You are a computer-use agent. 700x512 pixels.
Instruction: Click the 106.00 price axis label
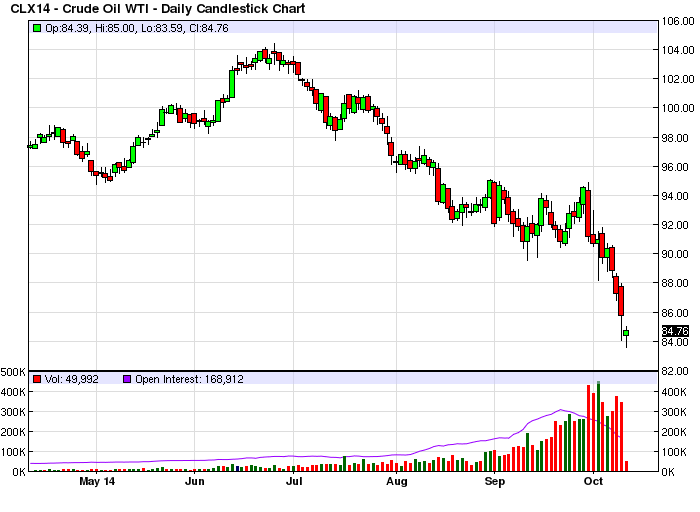pos(678,21)
